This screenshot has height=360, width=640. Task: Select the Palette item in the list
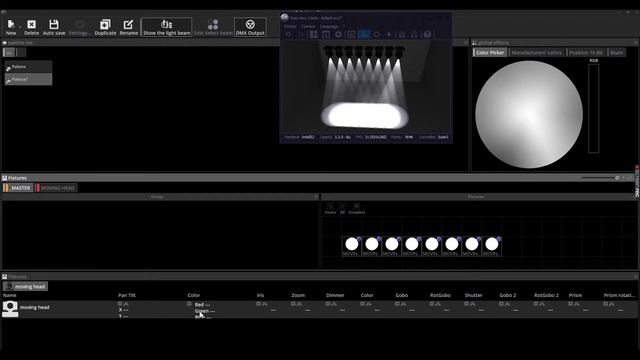(x=28, y=67)
